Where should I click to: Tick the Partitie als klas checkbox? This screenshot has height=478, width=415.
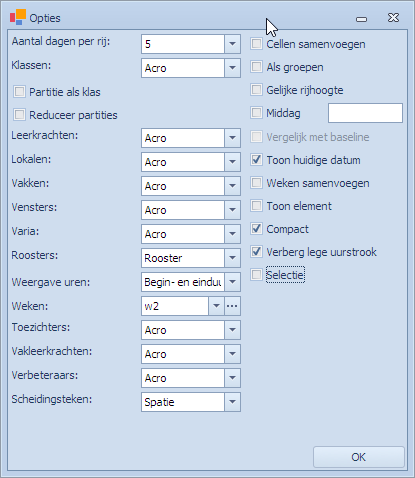pyautogui.click(x=19, y=92)
